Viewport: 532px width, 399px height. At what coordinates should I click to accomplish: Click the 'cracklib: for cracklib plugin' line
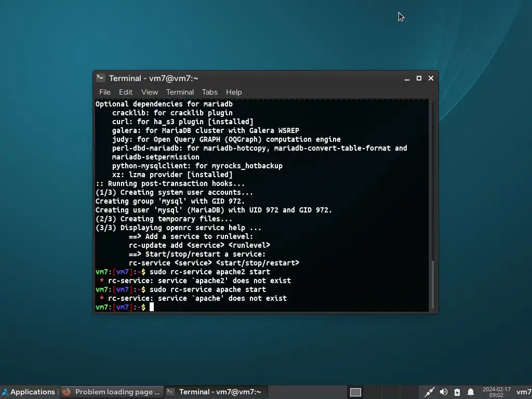[172, 113]
